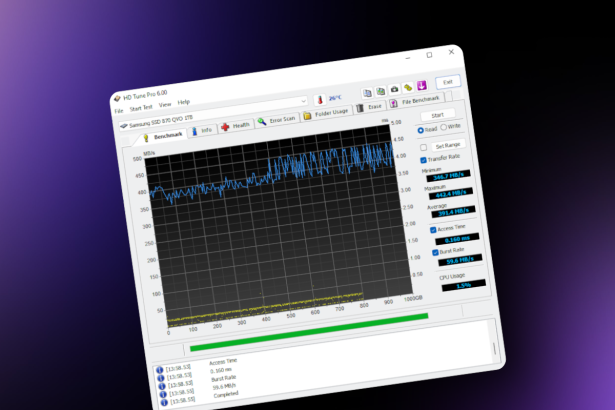Click the copy text to clipboard icon
The height and width of the screenshot is (410, 615).
367,93
